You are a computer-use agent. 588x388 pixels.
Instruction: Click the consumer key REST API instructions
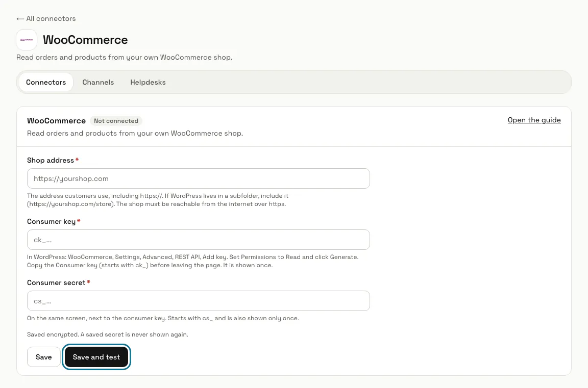coord(193,261)
